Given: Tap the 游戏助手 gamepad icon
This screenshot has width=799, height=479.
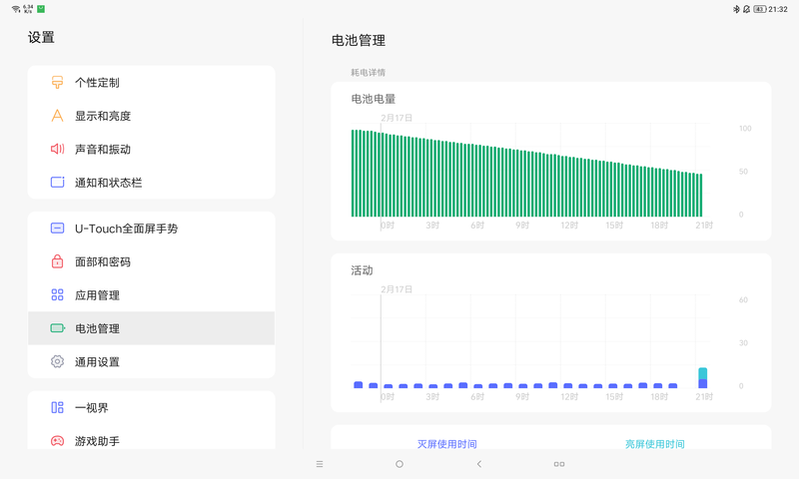Looking at the screenshot, I should tap(57, 441).
